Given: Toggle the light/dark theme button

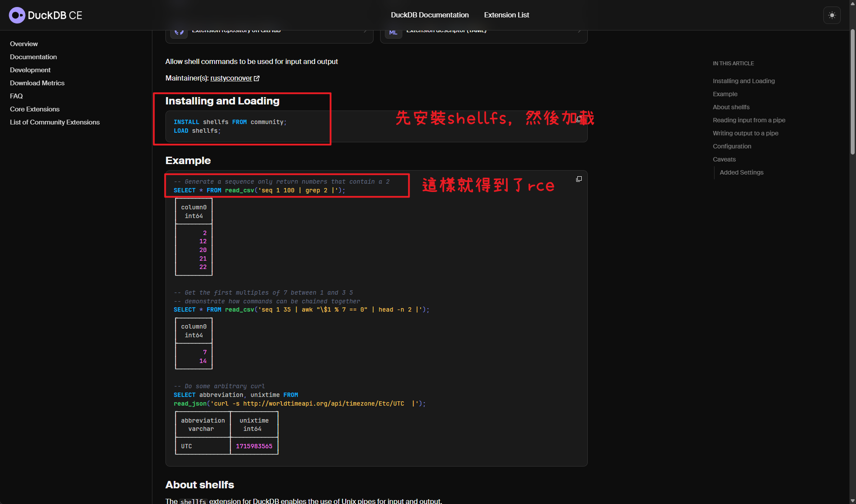Looking at the screenshot, I should pos(832,15).
